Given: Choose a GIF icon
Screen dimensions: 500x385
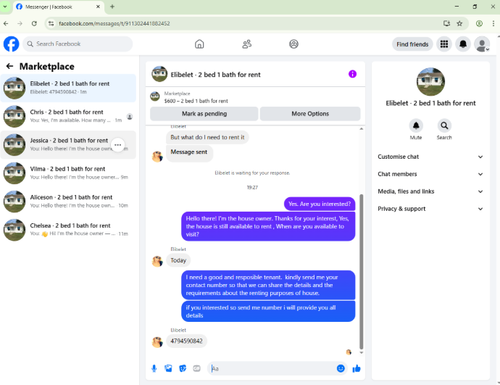Looking at the screenshot, I should (x=197, y=368).
